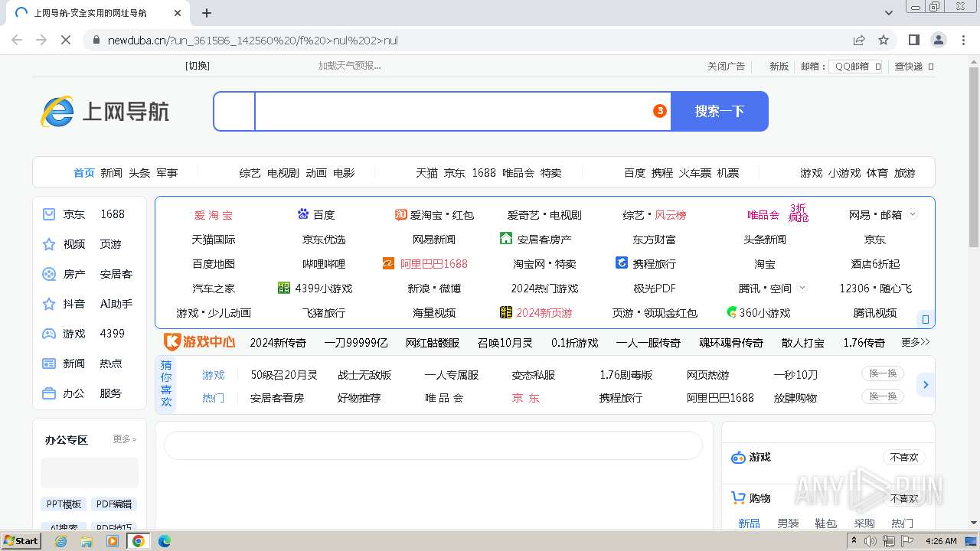This screenshot has width=980, height=551.
Task: Click the Baidu paw icon
Action: tap(303, 214)
